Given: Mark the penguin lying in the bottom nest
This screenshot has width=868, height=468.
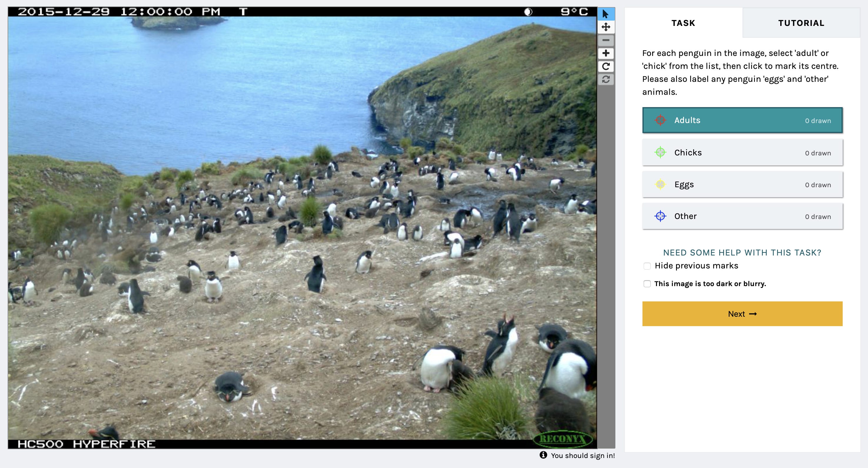Looking at the screenshot, I should (231, 386).
